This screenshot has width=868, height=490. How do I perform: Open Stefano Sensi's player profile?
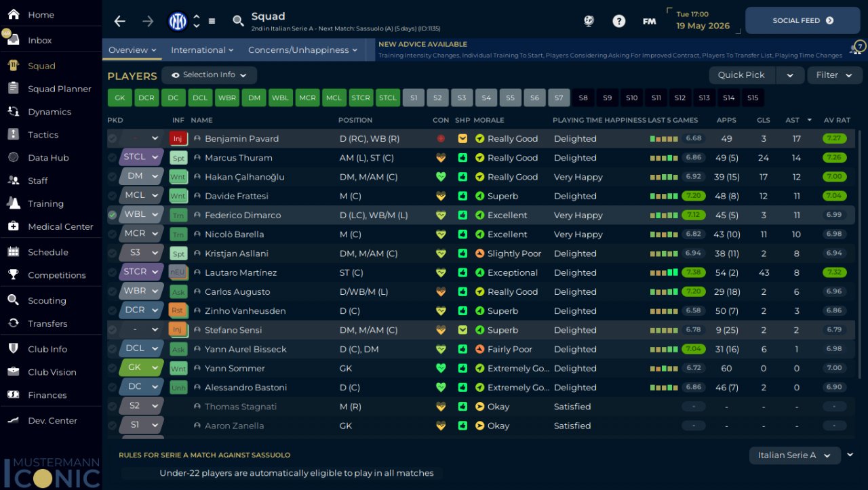233,330
